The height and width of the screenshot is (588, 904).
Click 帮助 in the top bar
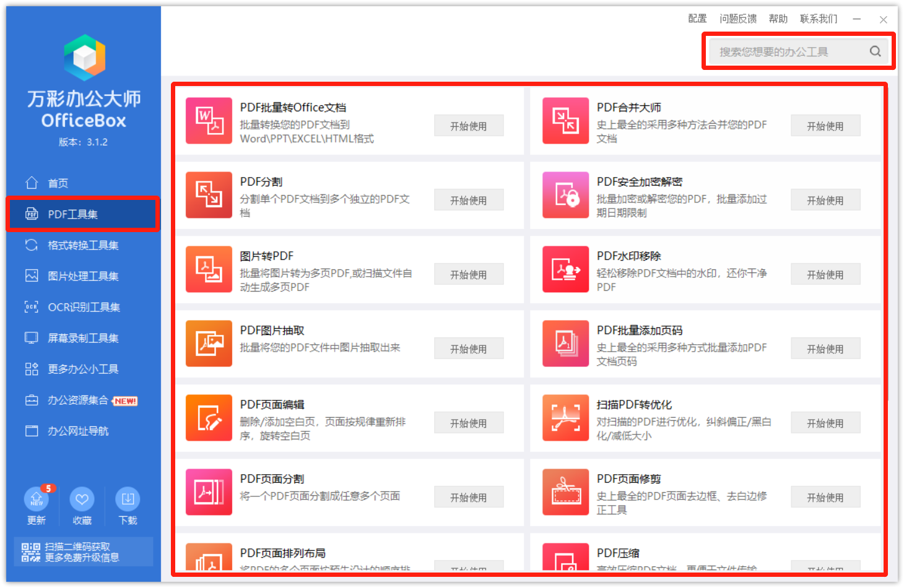click(778, 19)
